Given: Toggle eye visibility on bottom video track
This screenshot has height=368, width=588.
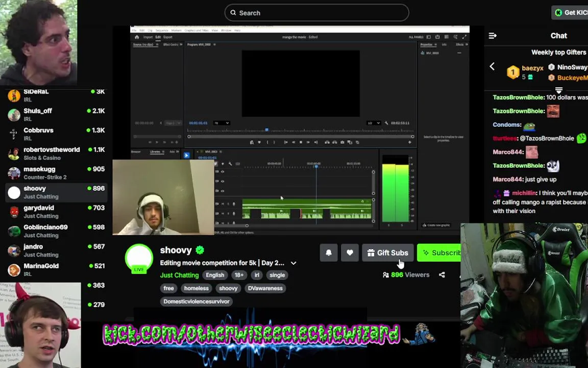Looking at the screenshot, I should pyautogui.click(x=223, y=191).
